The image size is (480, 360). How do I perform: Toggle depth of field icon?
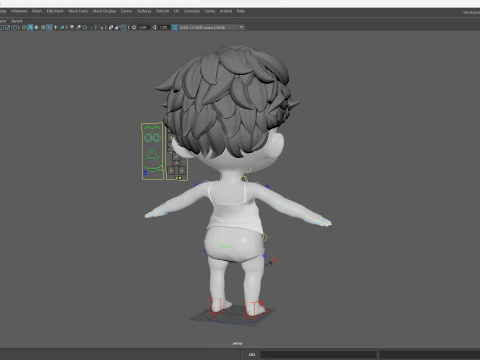point(92,27)
